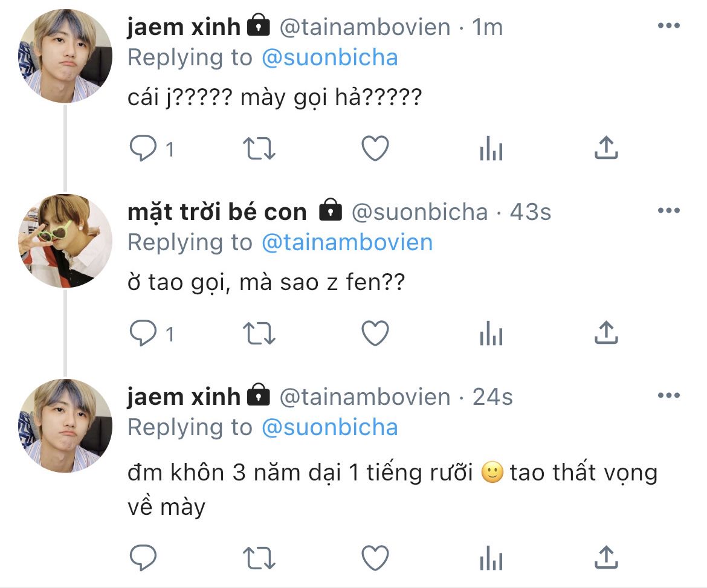707x588 pixels.
Task: Share the "tao thất vọng về mày" tweet
Action: [605, 558]
